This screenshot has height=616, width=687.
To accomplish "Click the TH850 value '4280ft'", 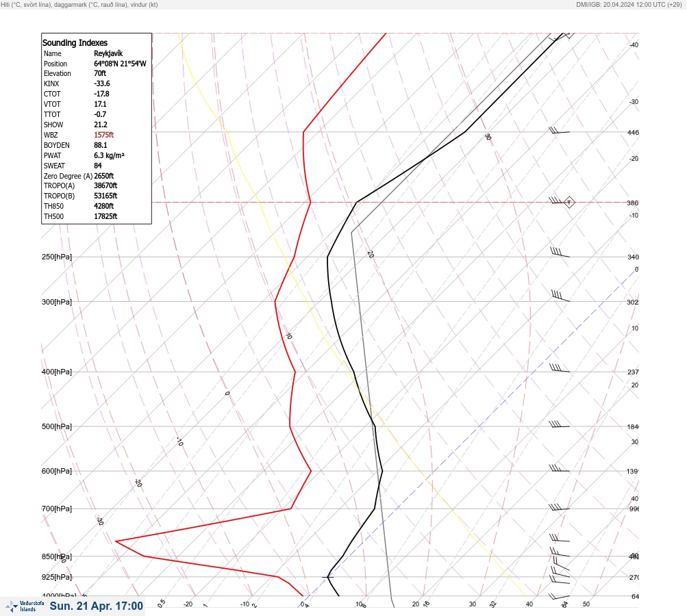I will click(x=104, y=206).
